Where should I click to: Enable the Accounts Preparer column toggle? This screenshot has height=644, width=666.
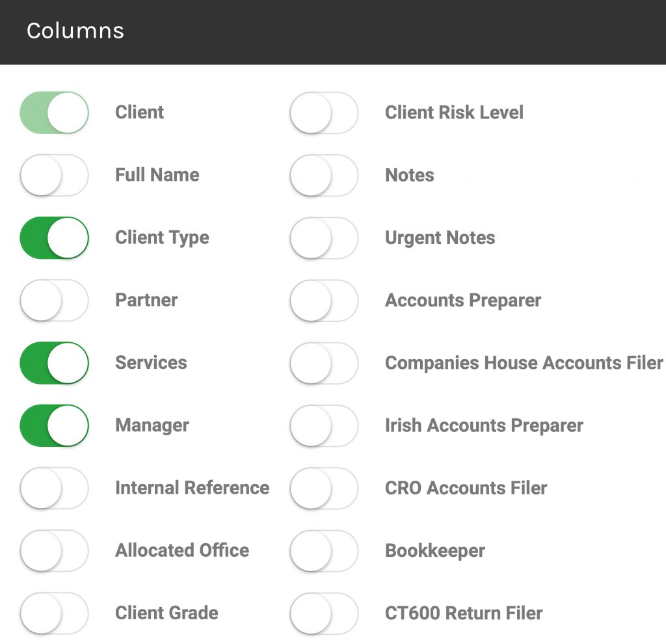coord(324,301)
